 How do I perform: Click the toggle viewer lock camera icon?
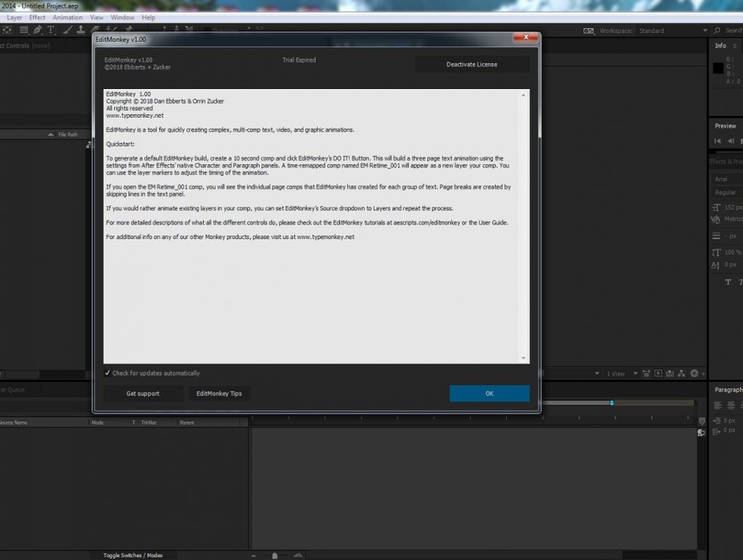[589, 31]
